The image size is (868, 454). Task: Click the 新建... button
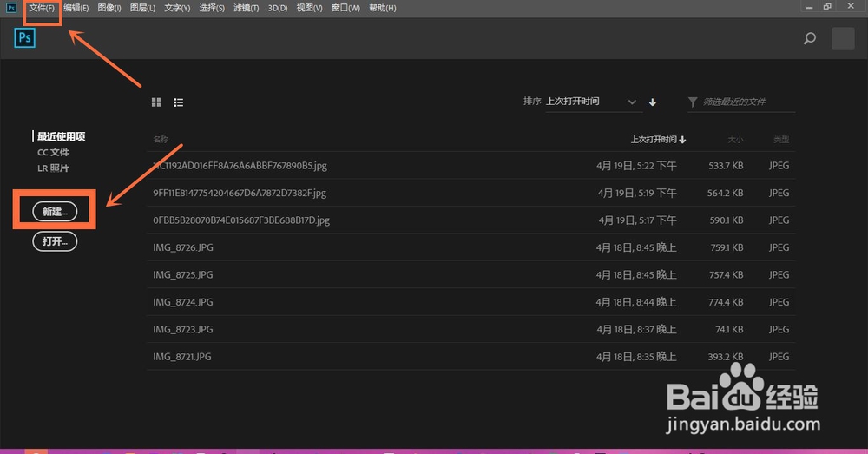(x=55, y=212)
